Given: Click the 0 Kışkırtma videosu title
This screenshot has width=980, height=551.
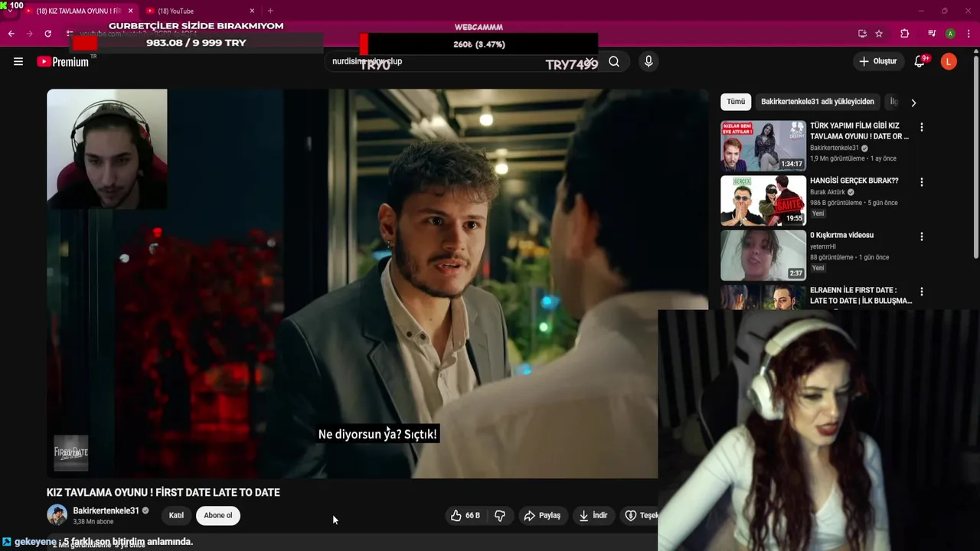Looking at the screenshot, I should (x=841, y=235).
